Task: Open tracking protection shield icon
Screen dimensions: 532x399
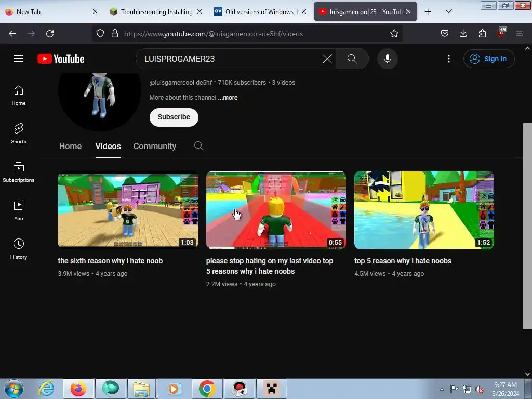Action: coord(100,34)
